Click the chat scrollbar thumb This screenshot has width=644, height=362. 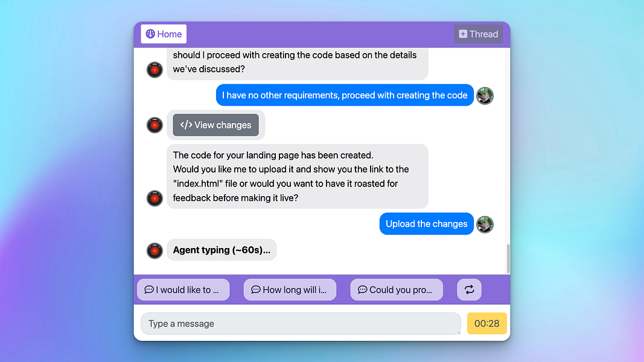click(508, 259)
